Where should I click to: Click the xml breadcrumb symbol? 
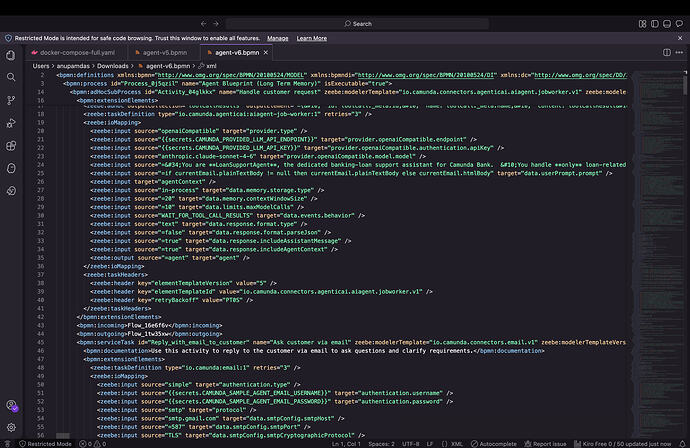[211, 66]
